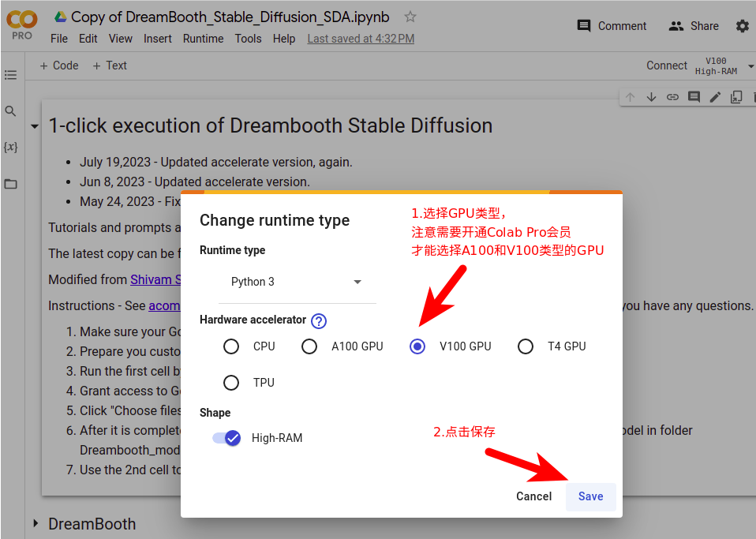The image size is (756, 539).
Task: Select the T4 GPU radio button
Action: pos(526,346)
